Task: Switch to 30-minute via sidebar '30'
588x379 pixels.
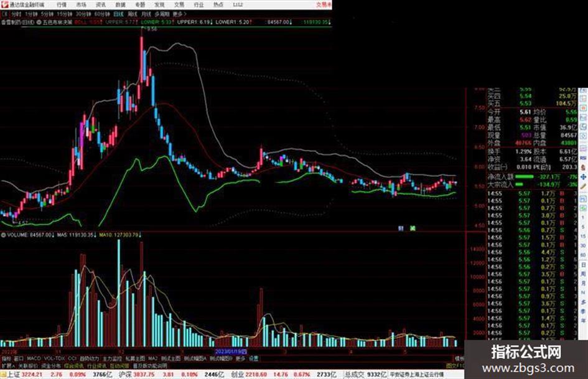Action: 583,246
